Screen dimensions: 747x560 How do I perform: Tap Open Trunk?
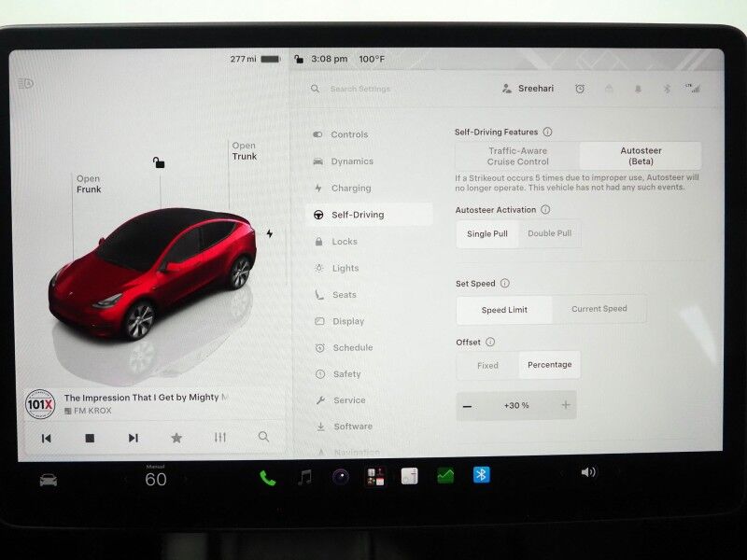pos(245,151)
